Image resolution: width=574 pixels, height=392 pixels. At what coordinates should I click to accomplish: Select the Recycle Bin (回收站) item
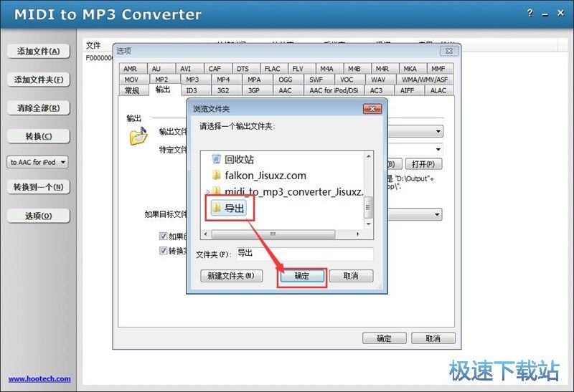pos(232,159)
